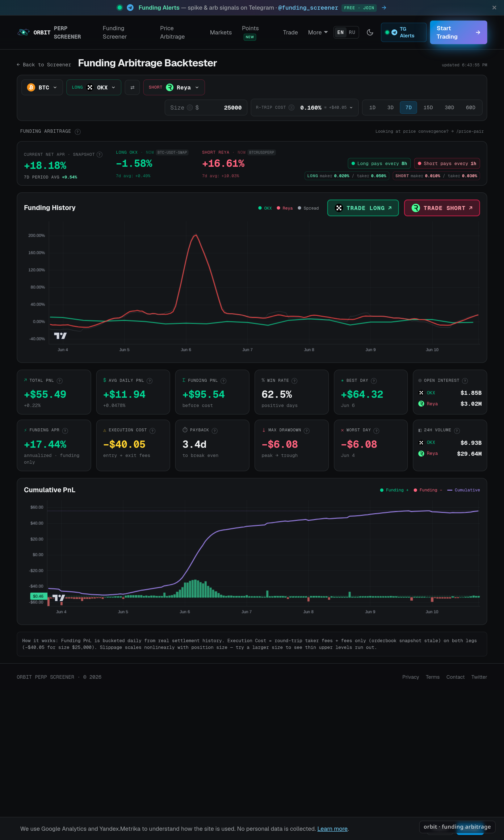Select the 1D period
Image resolution: width=504 pixels, height=840 pixels.
coord(372,108)
